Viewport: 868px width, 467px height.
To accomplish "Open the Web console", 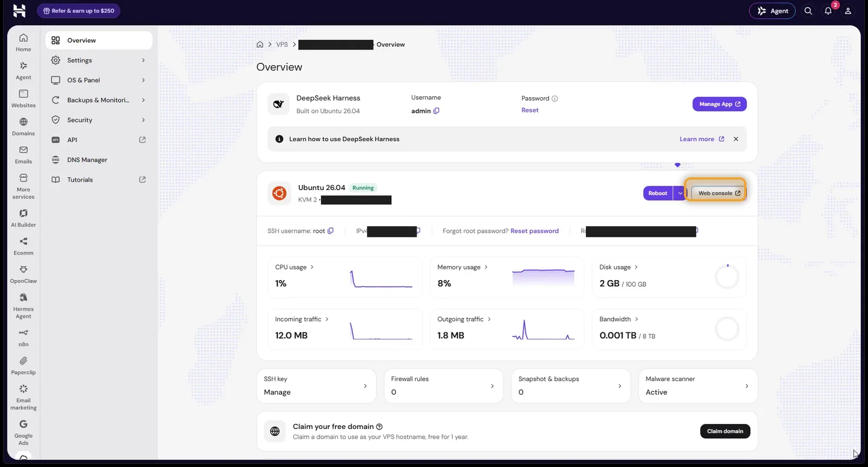I will [x=719, y=193].
